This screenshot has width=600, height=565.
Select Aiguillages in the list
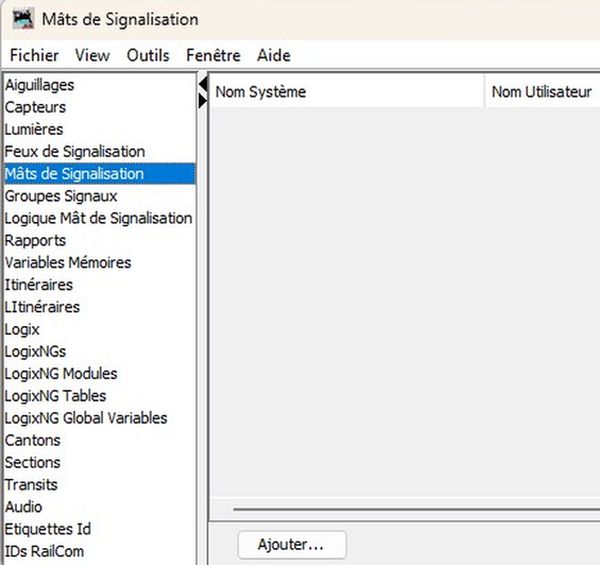point(40,85)
